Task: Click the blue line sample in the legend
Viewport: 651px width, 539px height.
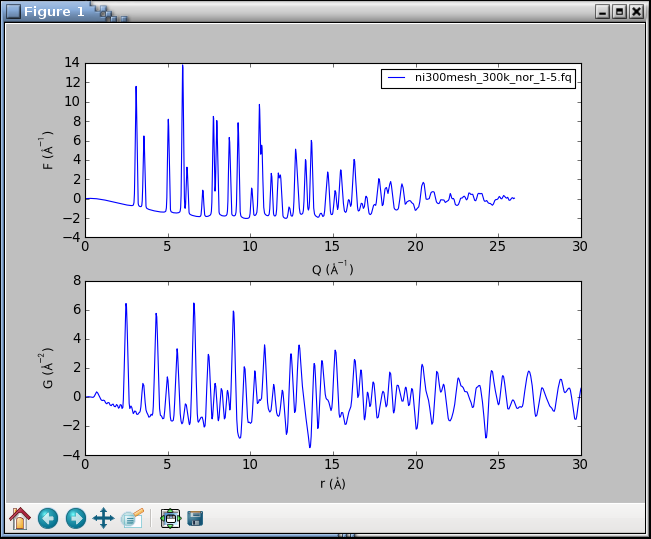Action: coord(398,78)
